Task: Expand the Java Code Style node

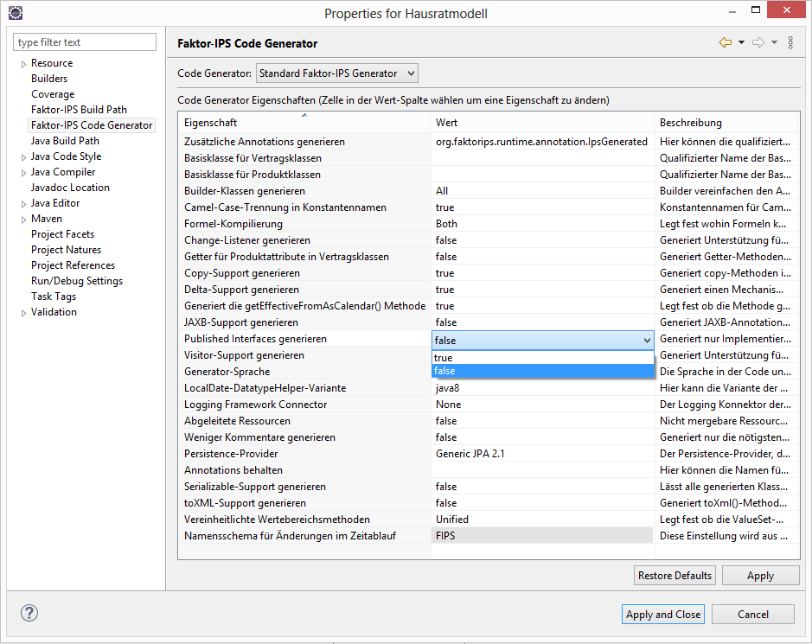Action: [x=23, y=157]
